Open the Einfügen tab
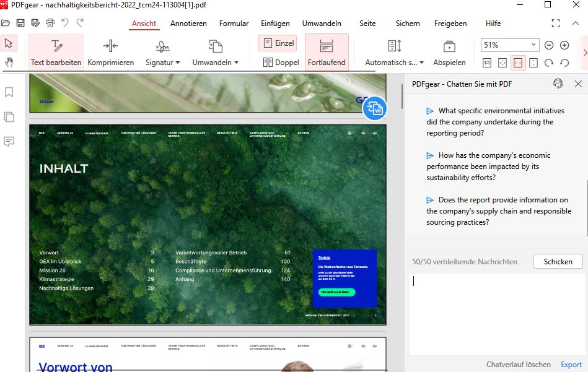This screenshot has height=372, width=588. coord(275,24)
